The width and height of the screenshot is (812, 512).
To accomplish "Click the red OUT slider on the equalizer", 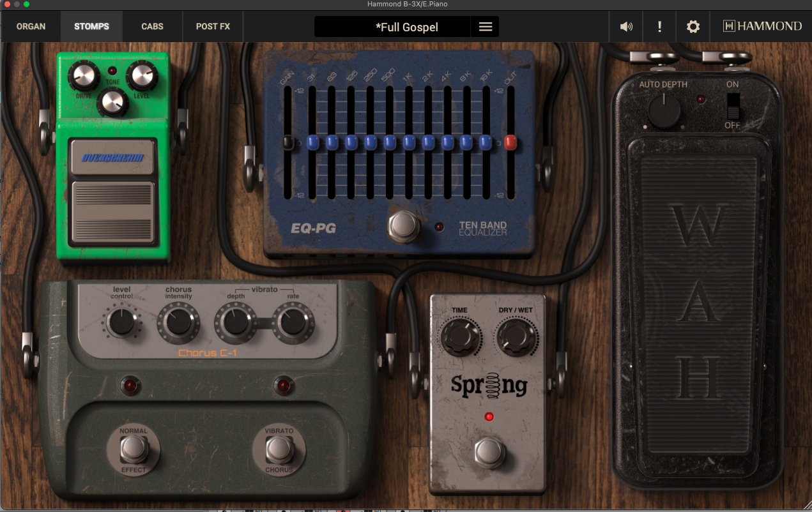I will (x=510, y=142).
